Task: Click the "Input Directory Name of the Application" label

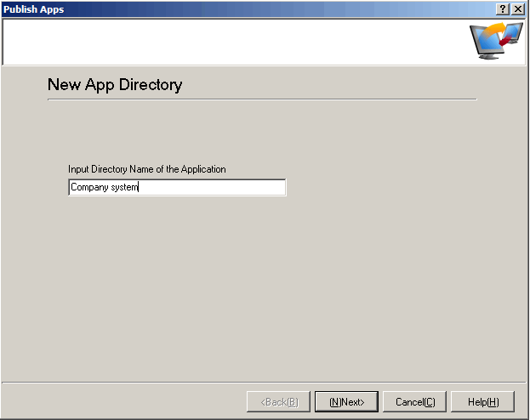Action: click(146, 169)
